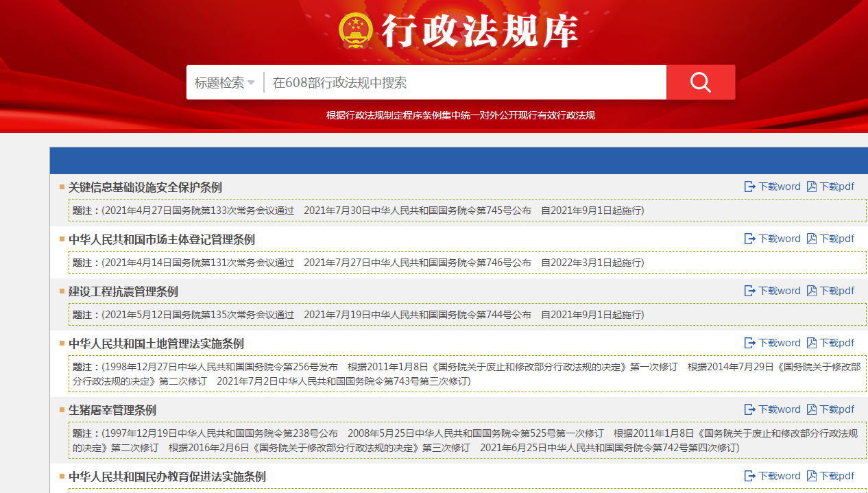Image resolution: width=868 pixels, height=493 pixels.
Task: Click the note mentioning 国务院令第746号
Action: click(467, 263)
